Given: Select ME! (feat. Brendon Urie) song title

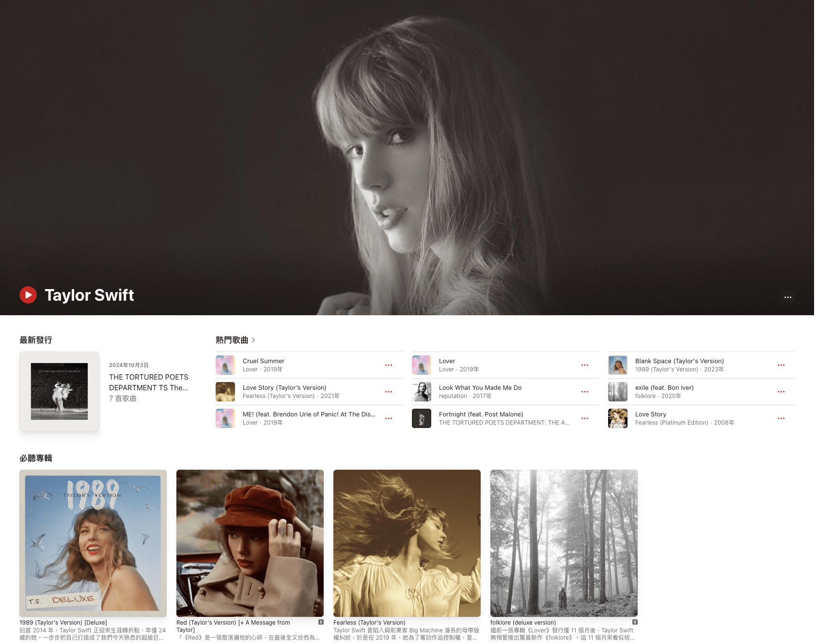Looking at the screenshot, I should (309, 414).
